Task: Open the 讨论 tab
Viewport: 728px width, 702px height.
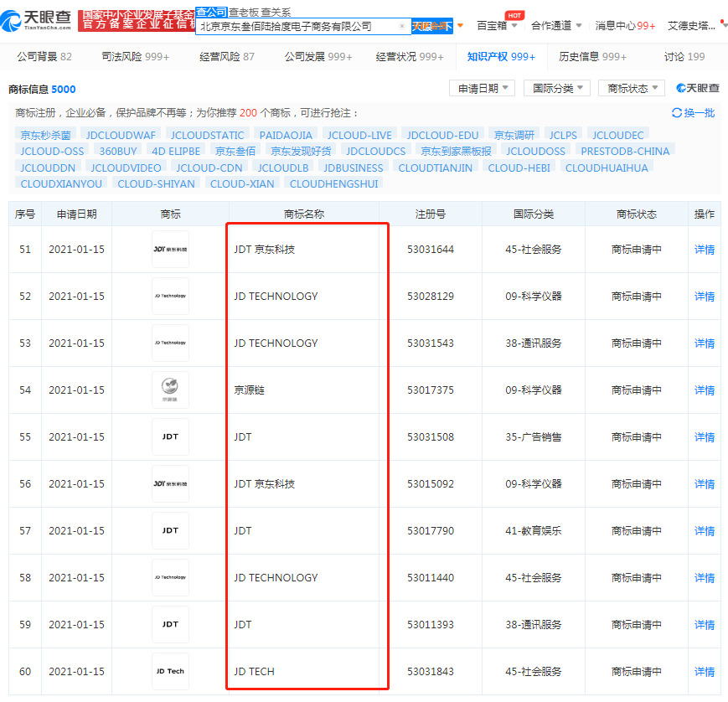Action: pyautogui.click(x=684, y=57)
